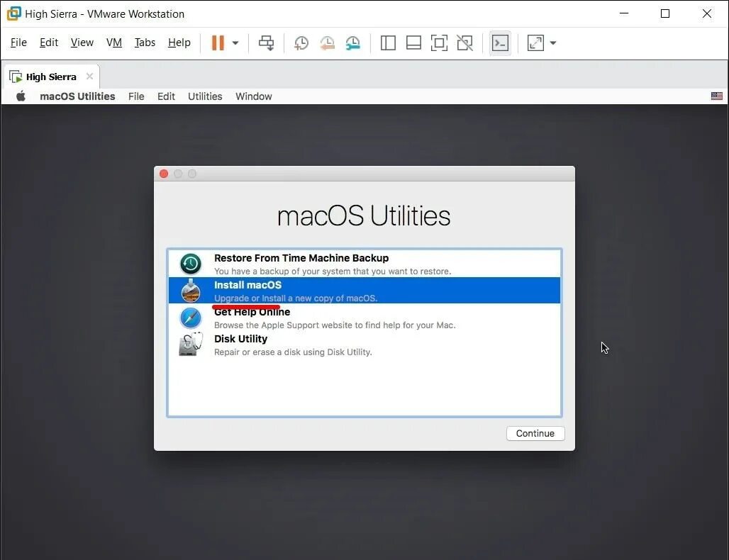The height and width of the screenshot is (560, 729).
Task: Send Ctrl+Alt+Del to virtual machine
Action: pos(267,43)
